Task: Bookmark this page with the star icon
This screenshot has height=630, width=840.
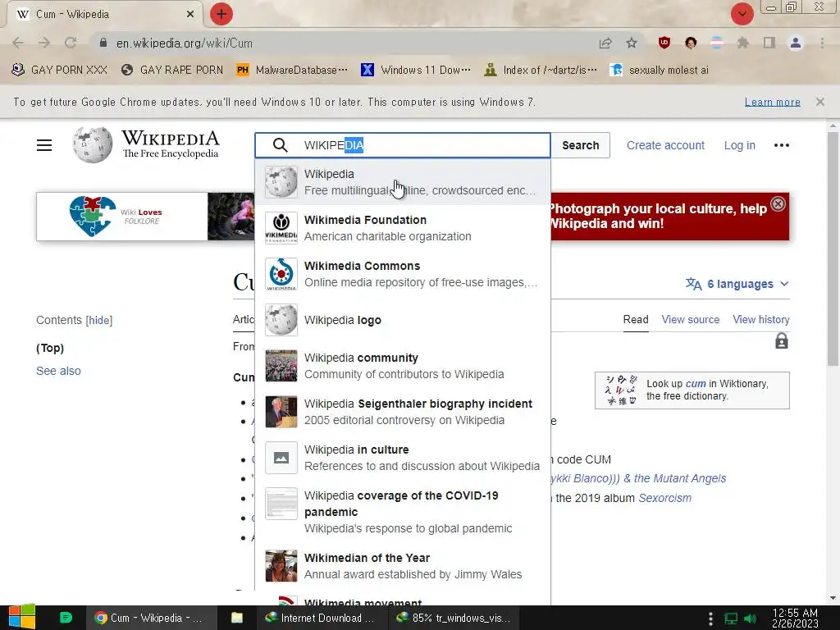Action: click(632, 43)
